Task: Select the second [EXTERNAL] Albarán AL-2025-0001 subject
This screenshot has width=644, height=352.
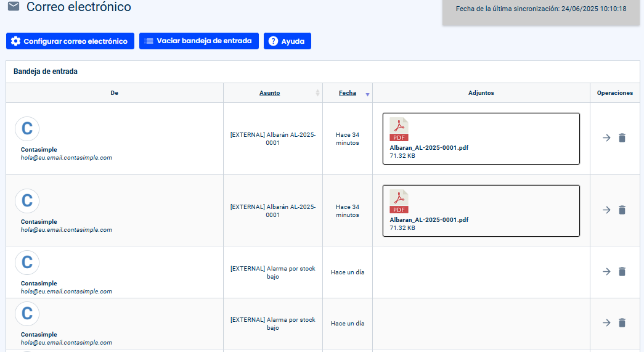Action: coord(273,211)
